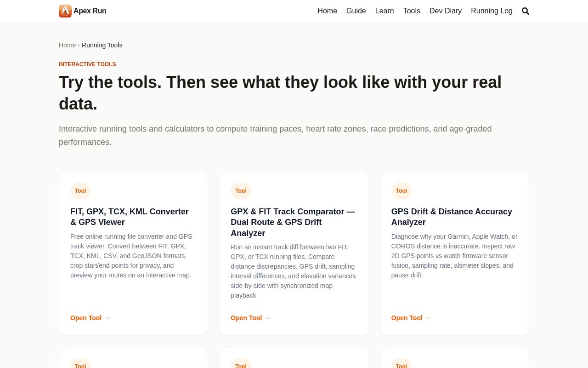This screenshot has height=368, width=588.
Task: Select the Learn nav item
Action: (384, 11)
